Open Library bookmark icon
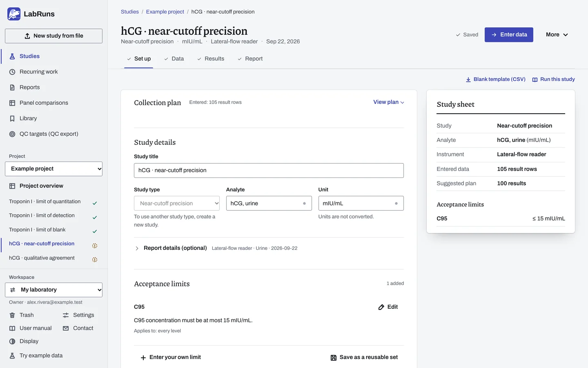The image size is (588, 368). 12,119
